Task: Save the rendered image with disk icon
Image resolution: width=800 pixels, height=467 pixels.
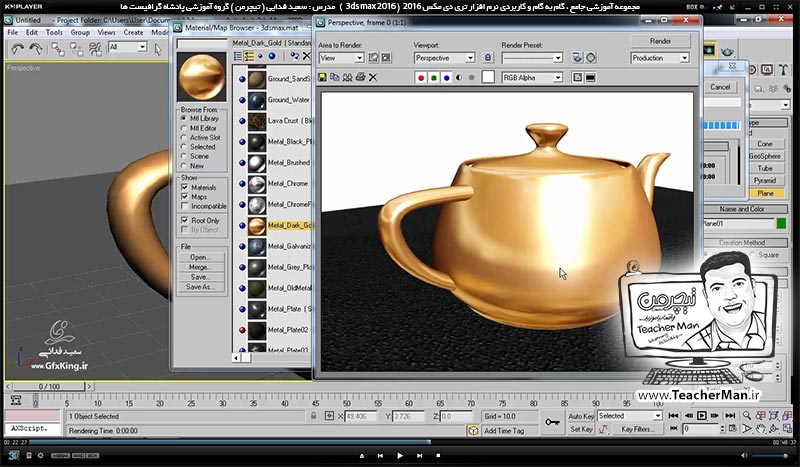Action: 322,78
